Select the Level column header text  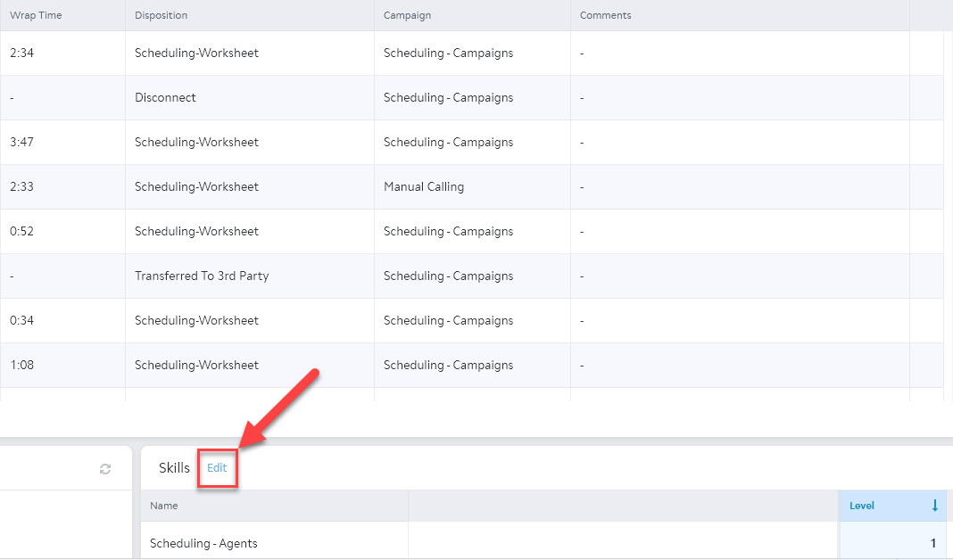[862, 506]
